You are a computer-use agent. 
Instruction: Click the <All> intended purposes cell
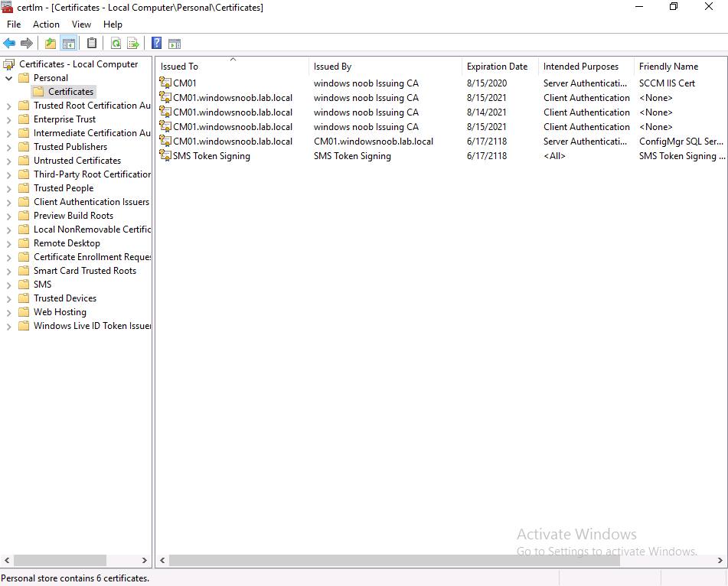[x=554, y=156]
